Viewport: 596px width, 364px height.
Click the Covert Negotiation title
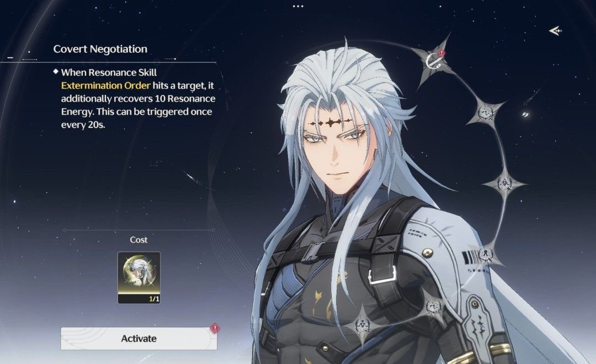pyautogui.click(x=100, y=49)
